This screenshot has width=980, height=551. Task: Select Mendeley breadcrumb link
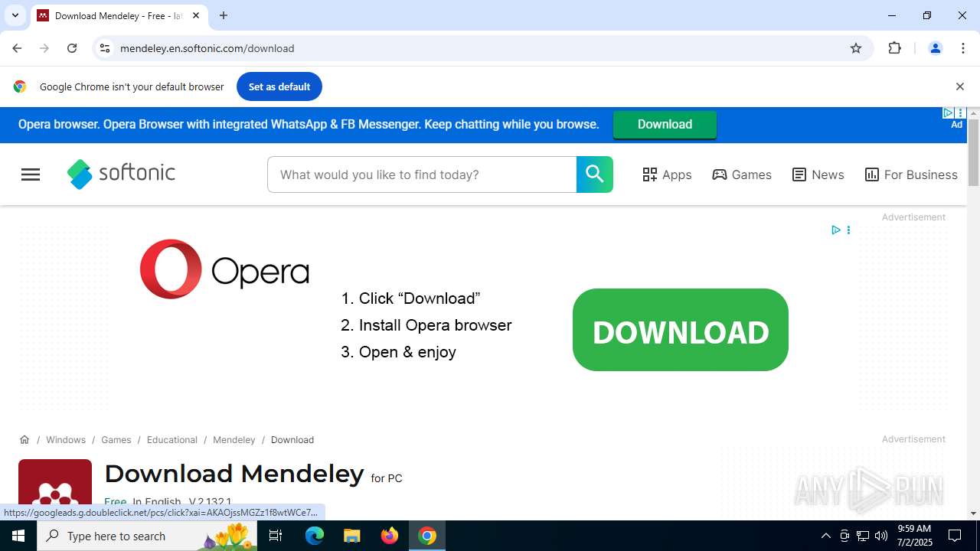pyautogui.click(x=234, y=440)
